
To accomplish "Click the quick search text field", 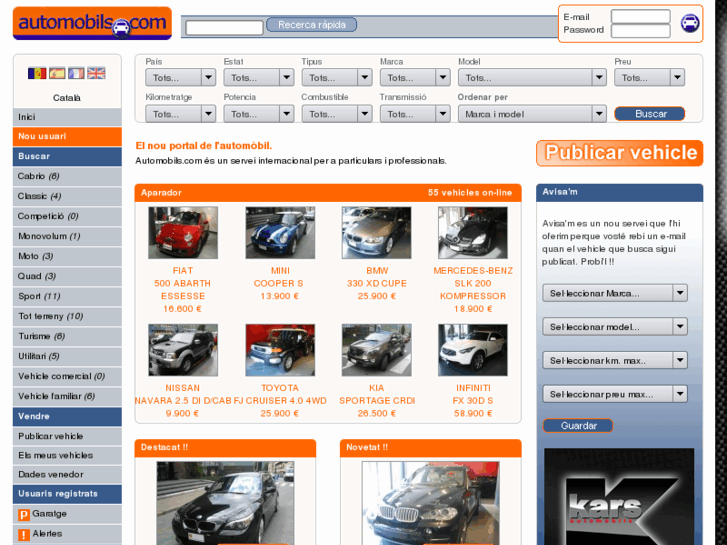I will tap(224, 27).
